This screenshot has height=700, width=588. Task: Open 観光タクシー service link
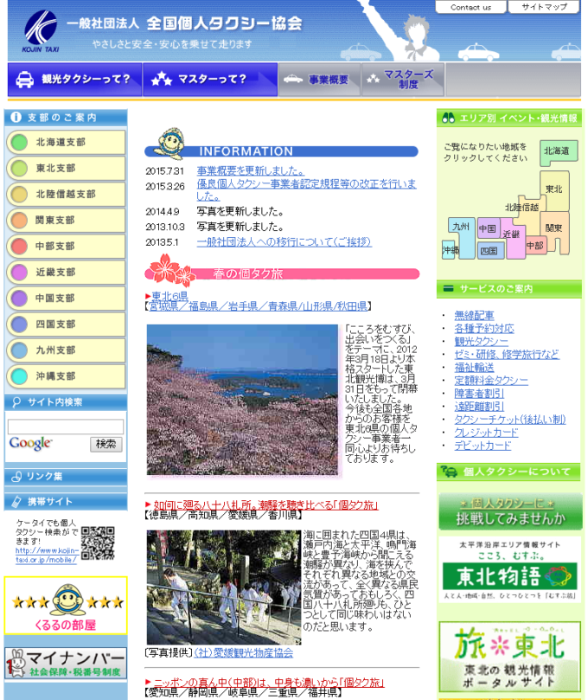481,342
